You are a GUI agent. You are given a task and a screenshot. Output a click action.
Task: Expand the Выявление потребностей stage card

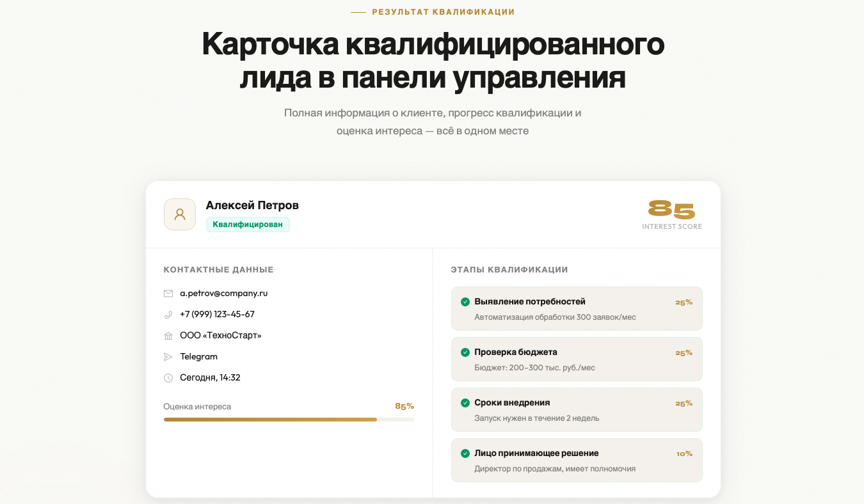(x=577, y=308)
